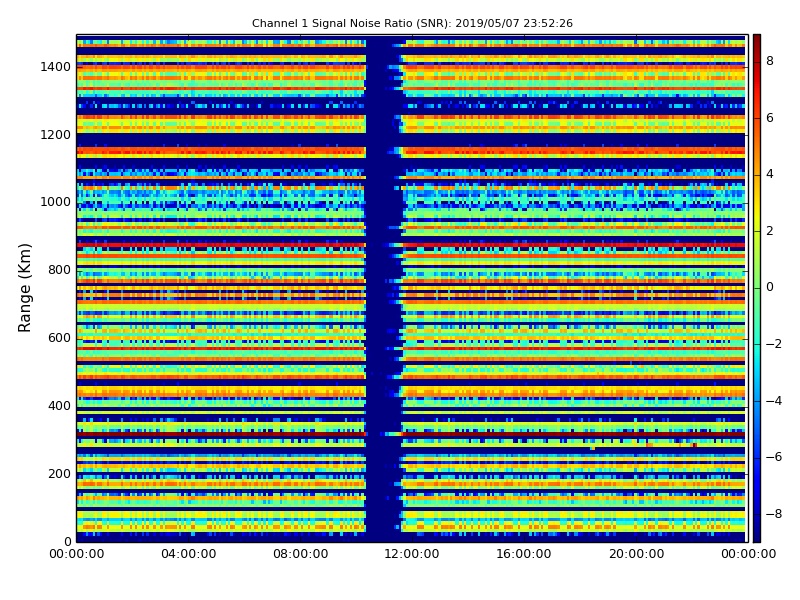The width and height of the screenshot is (800, 600).
Task: Select the 1200 range axis tick label
Action: coord(56,135)
